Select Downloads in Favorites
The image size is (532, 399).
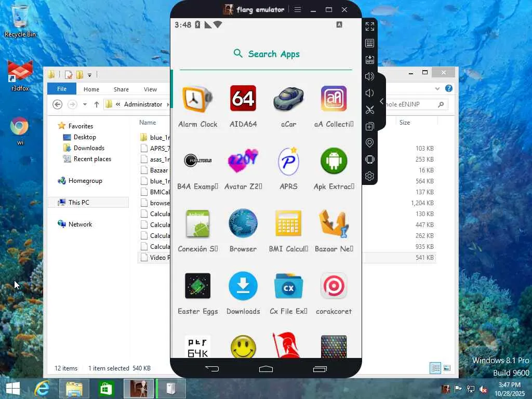coord(89,148)
